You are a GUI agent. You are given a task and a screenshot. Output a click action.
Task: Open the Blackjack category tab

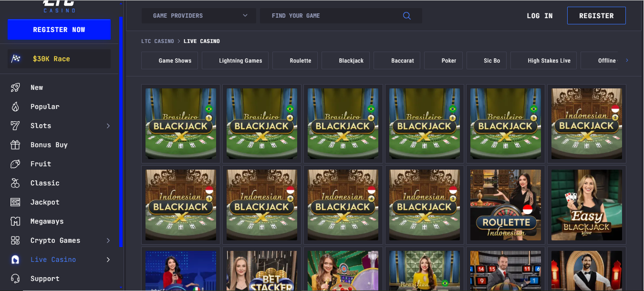(345, 61)
